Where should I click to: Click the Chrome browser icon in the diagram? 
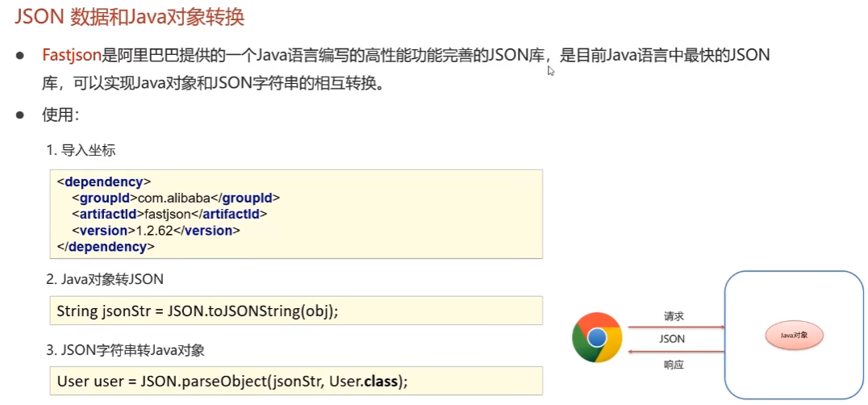pos(597,337)
